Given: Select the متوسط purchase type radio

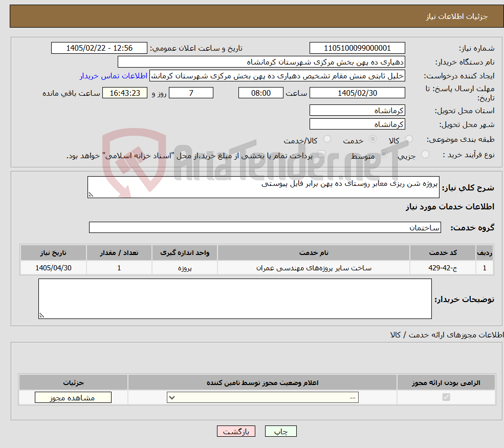Looking at the screenshot, I should tap(384, 155).
